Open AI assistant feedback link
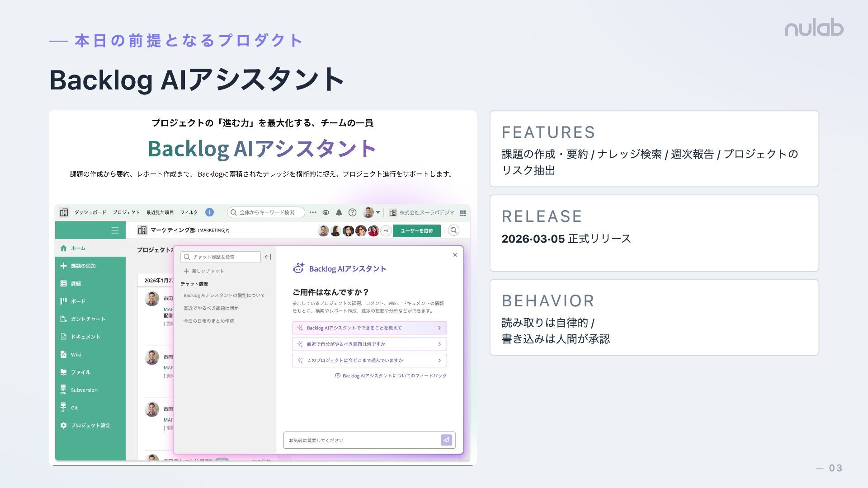The image size is (868, 488). (391, 376)
